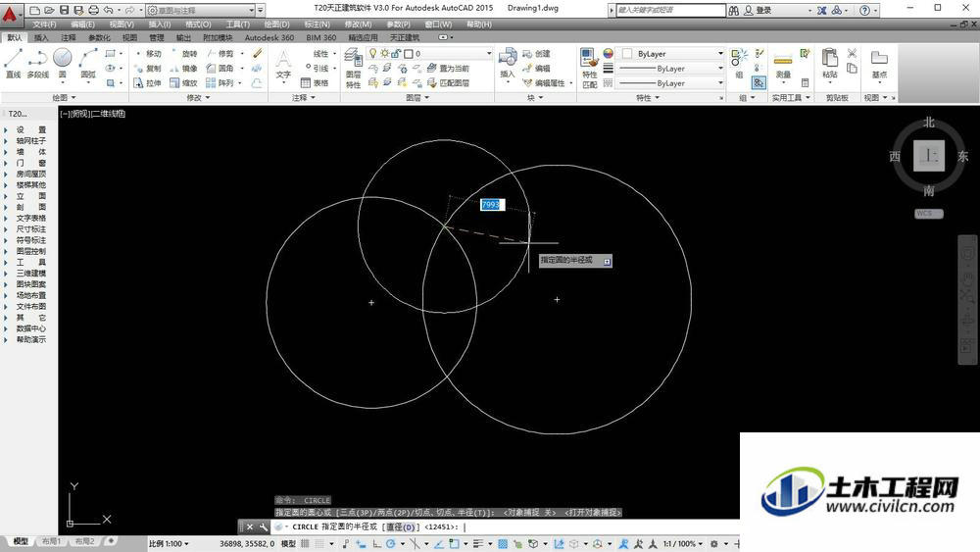Open the 标注(N) menu
This screenshot has width=980, height=552.
tap(317, 25)
